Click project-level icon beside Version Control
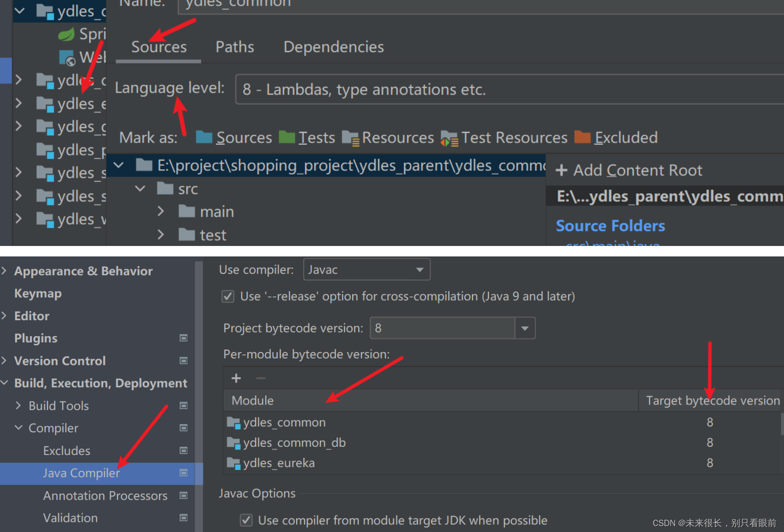This screenshot has height=532, width=784. (184, 361)
